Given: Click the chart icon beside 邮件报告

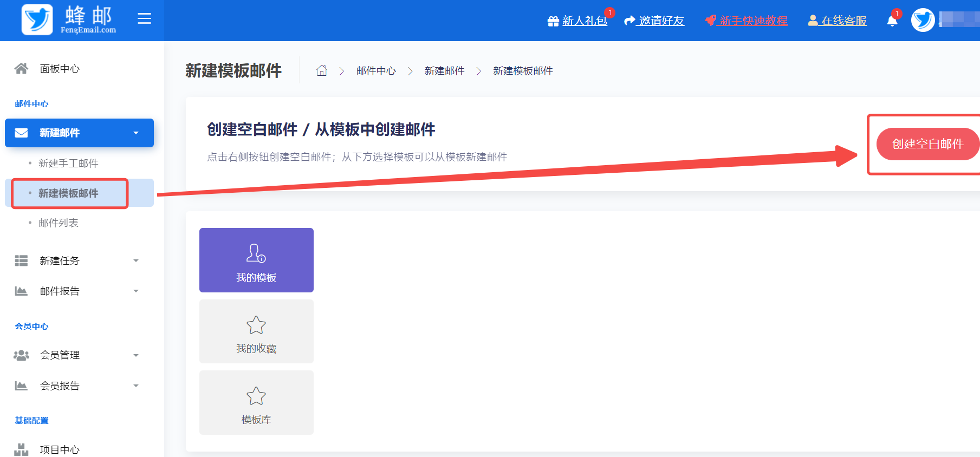Looking at the screenshot, I should coord(21,291).
